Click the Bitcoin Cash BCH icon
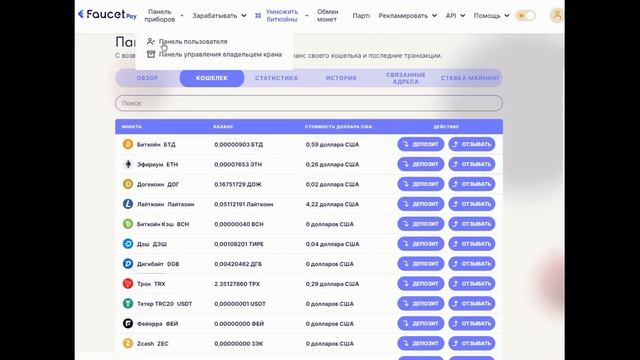 click(128, 224)
